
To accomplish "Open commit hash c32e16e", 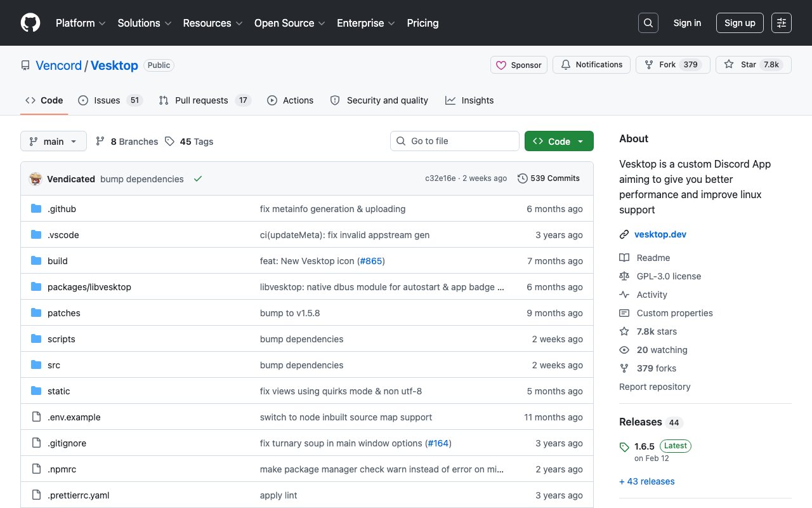I will coord(440,178).
